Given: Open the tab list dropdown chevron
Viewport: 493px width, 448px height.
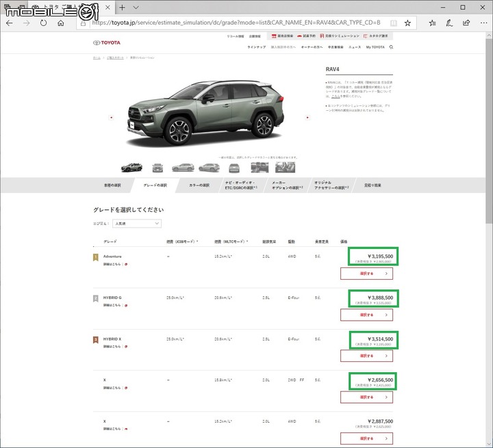Looking at the screenshot, I should coord(136,8).
